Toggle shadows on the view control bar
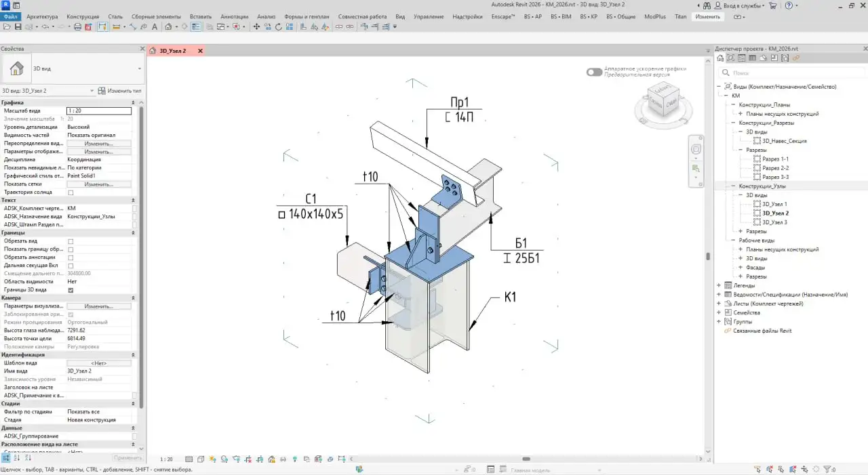The height and width of the screenshot is (475, 868). (224, 459)
